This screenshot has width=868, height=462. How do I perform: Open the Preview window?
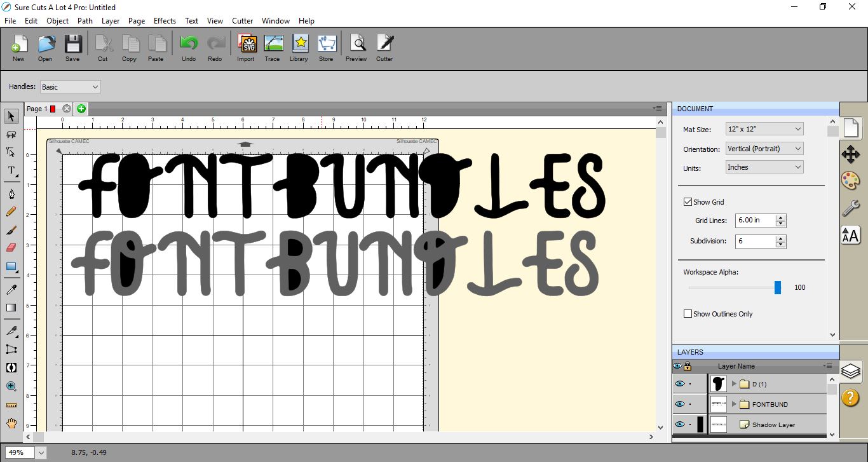point(356,48)
